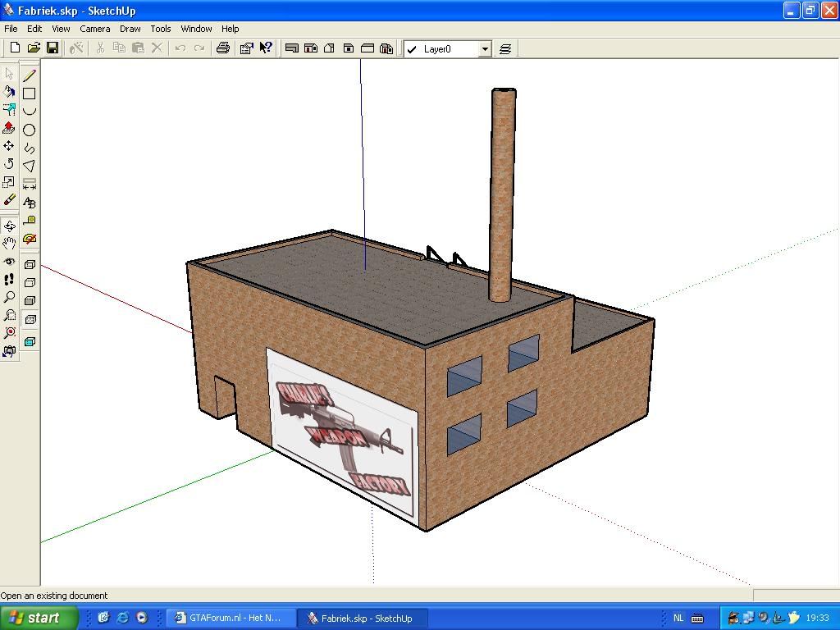Toggle X-ray transparency mode
The height and width of the screenshot is (630, 840).
(30, 342)
